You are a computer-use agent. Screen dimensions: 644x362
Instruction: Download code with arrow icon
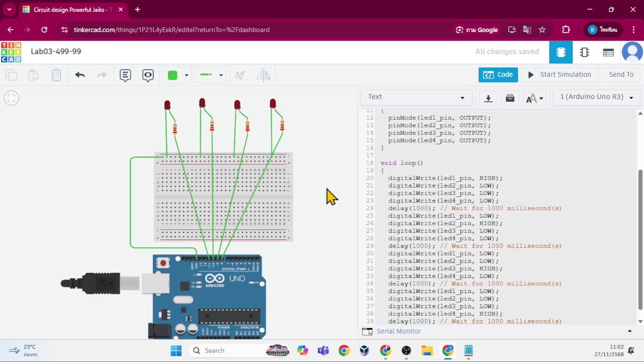(488, 98)
